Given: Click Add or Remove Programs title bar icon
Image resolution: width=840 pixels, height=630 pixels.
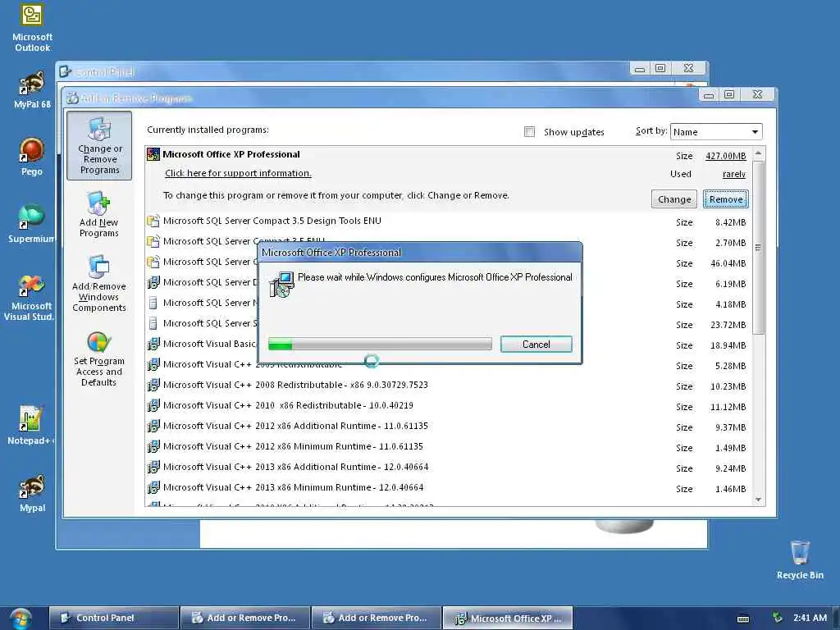Looking at the screenshot, I should click(72, 98).
